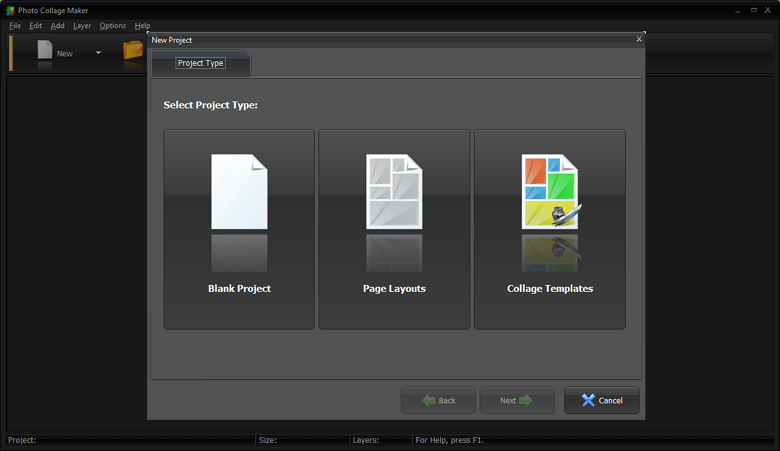Maximize the Photo Collage Maker window
Viewport: 780px width, 451px height.
(754, 10)
